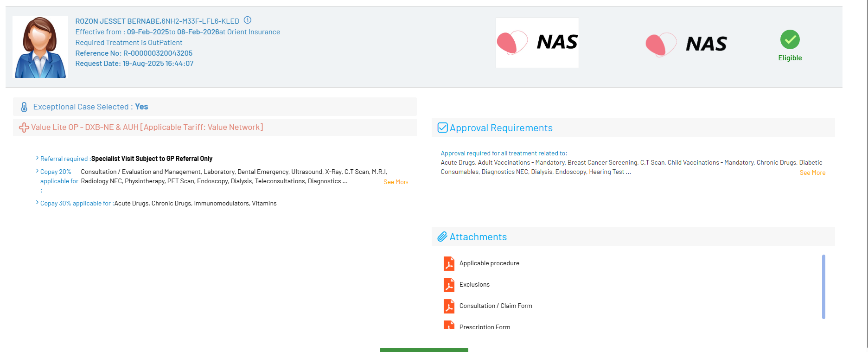Click the green button at the bottom
The image size is (868, 352).
[x=424, y=350]
